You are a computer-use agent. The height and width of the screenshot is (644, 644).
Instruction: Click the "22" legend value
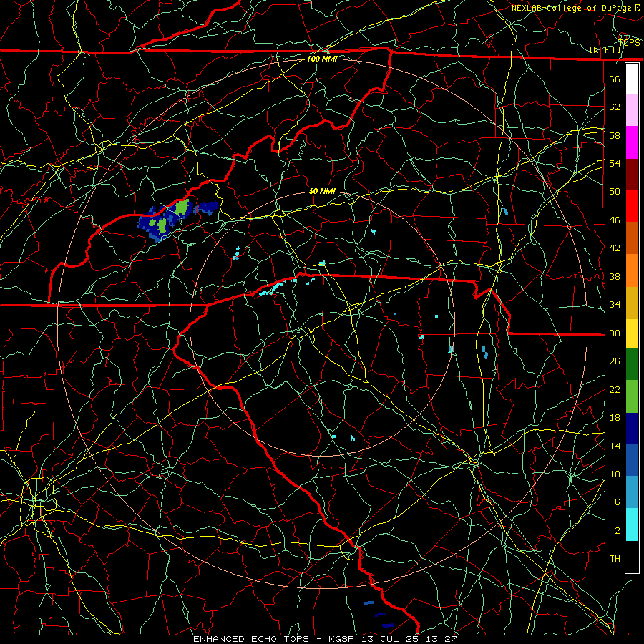[615, 389]
